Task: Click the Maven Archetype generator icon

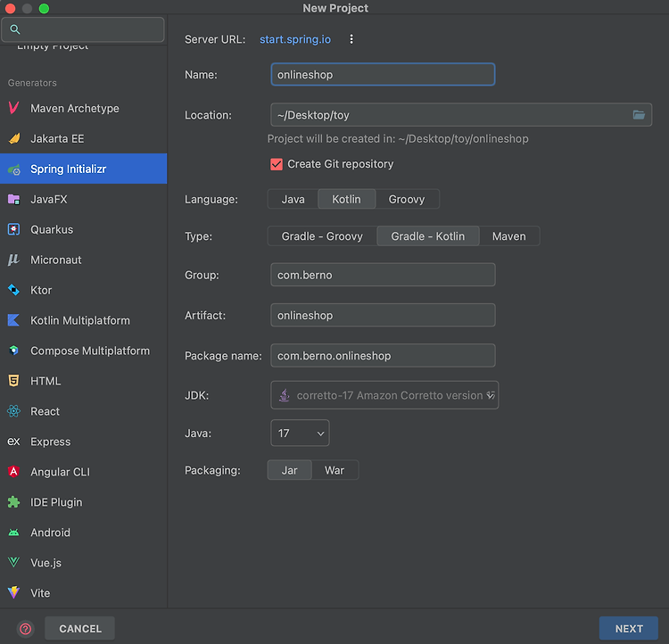Action: (13, 108)
